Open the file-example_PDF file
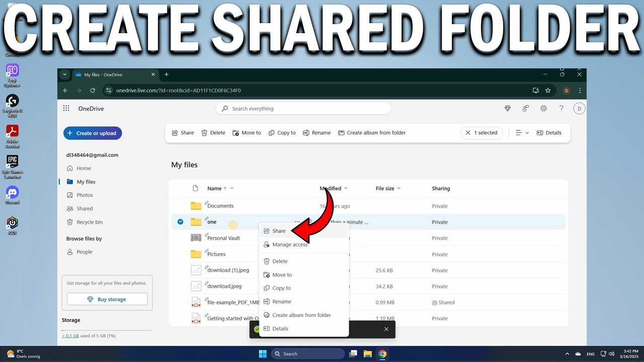Image resolution: width=644 pixels, height=362 pixels. tap(233, 302)
